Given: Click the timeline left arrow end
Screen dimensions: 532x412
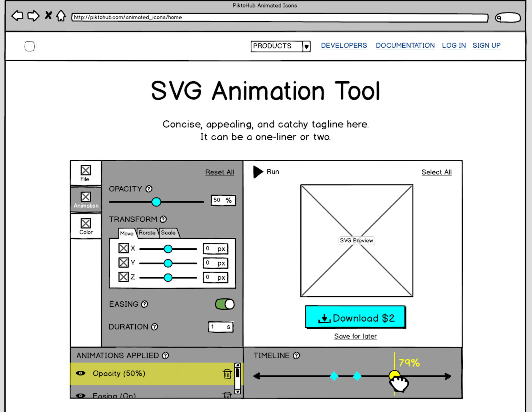Looking at the screenshot, I should coord(257,376).
